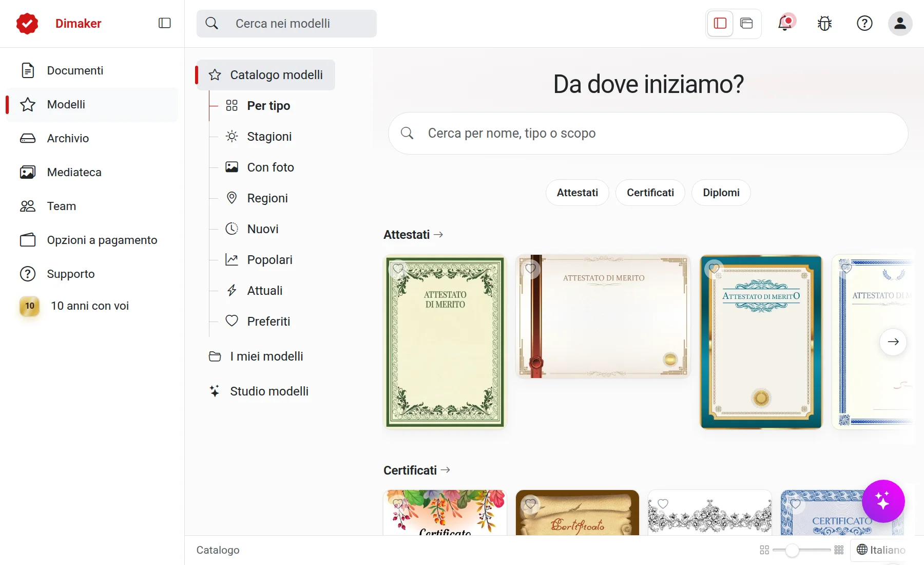Favorite the scroll Certificato template
This screenshot has width=924, height=565.
pyautogui.click(x=530, y=504)
